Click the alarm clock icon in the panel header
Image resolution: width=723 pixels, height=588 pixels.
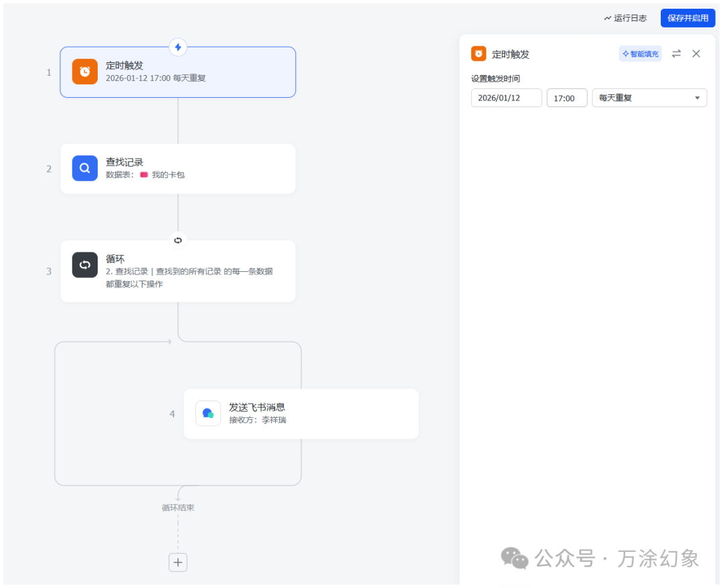pyautogui.click(x=477, y=54)
